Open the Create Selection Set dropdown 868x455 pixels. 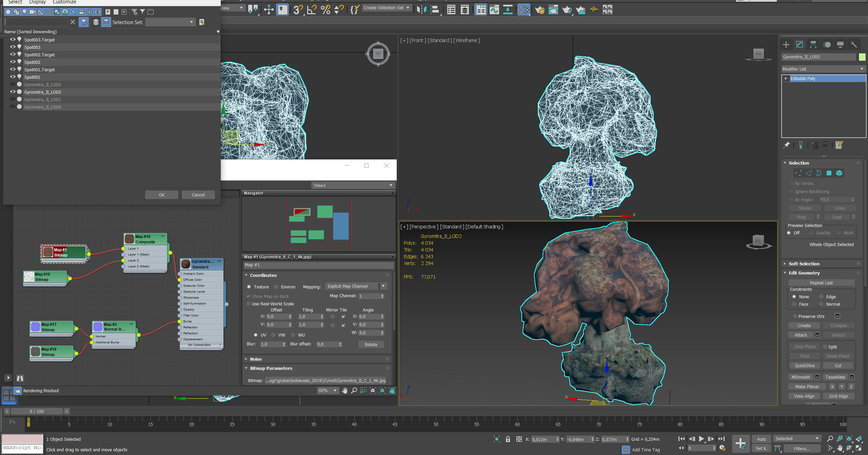point(387,7)
